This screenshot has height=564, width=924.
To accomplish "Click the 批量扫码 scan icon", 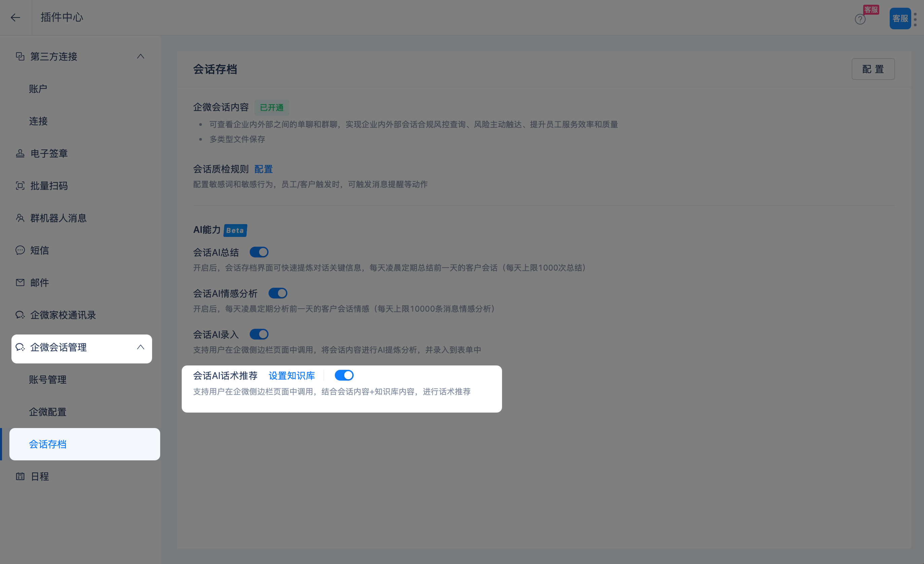I will point(20,186).
